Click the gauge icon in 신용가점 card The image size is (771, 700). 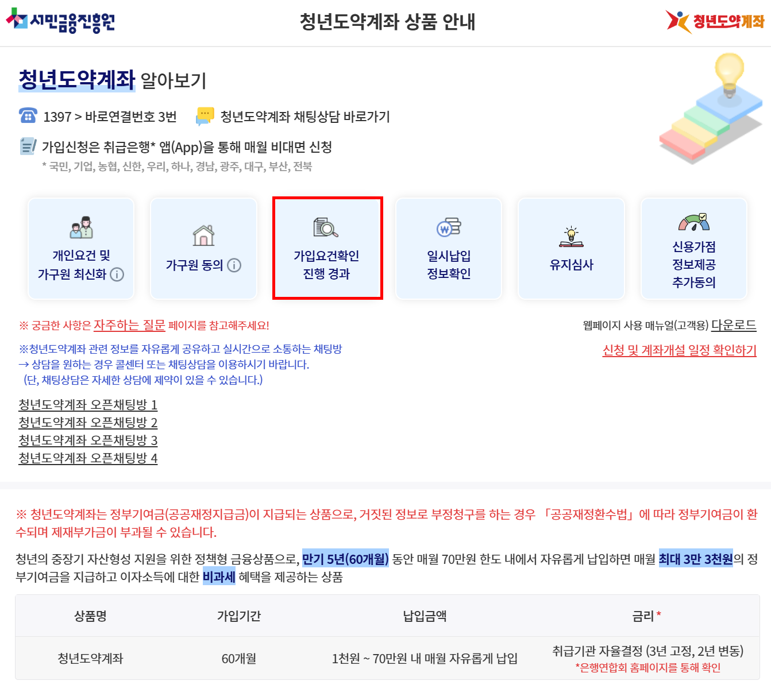click(693, 222)
